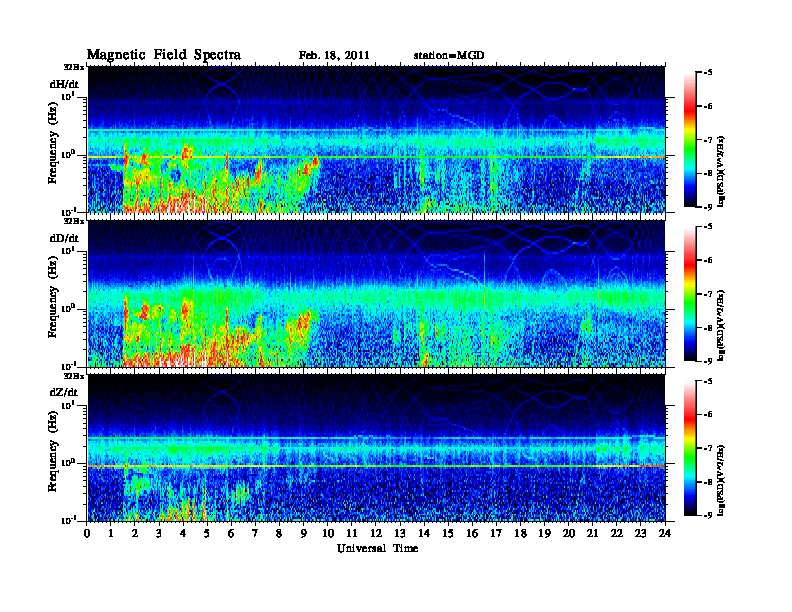
Task: Click the 10^0 frequency tick on dZ/dt panel
Action: (x=69, y=463)
